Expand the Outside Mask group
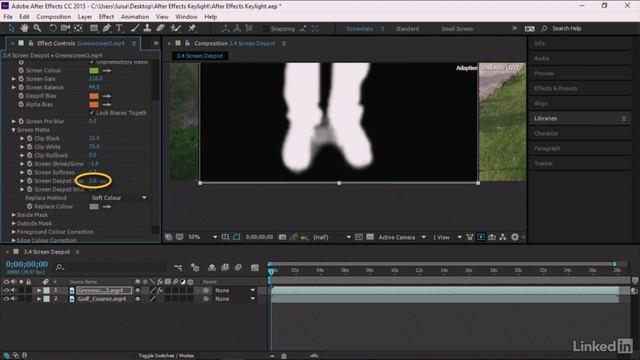The height and width of the screenshot is (360, 640). 13,223
